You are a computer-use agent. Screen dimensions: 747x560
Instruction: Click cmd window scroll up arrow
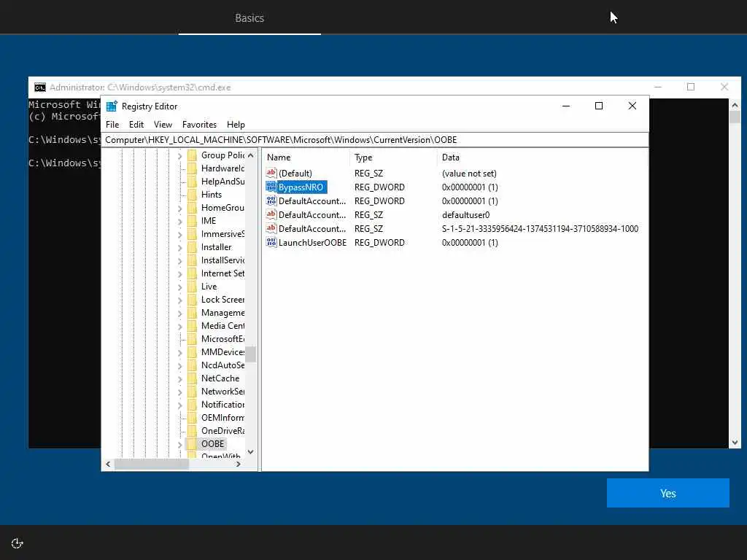coord(735,105)
